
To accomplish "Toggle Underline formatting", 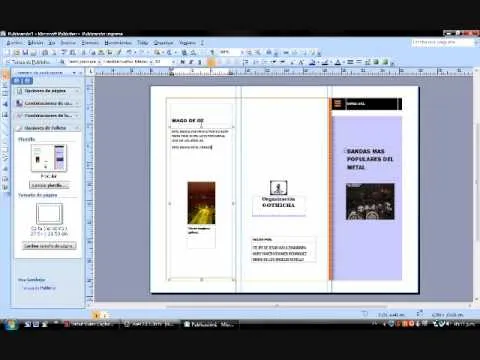I will tap(199, 62).
